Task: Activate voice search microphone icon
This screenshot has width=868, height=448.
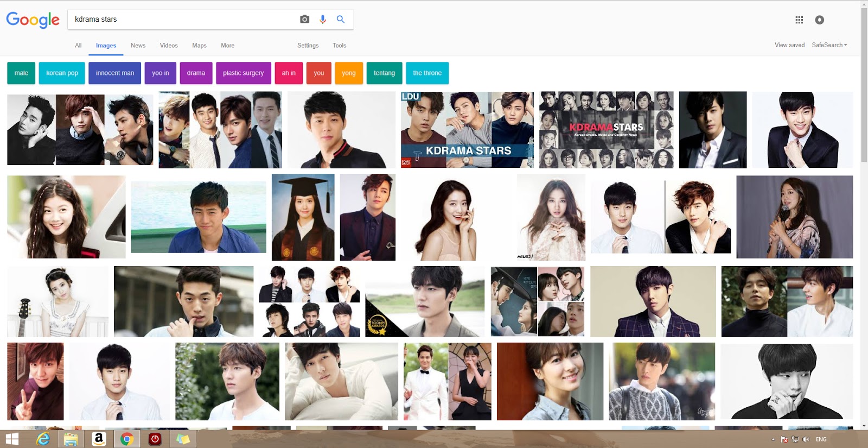Action: pos(323,19)
